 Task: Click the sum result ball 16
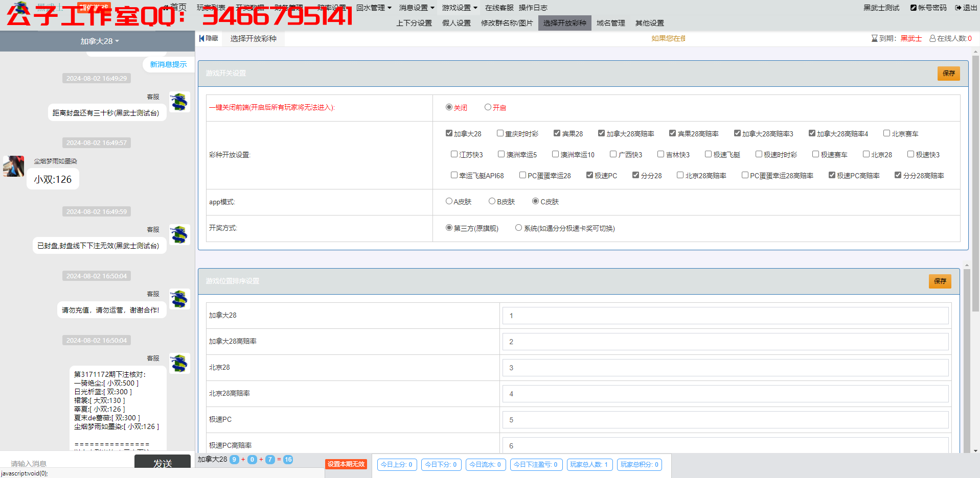[x=288, y=460]
